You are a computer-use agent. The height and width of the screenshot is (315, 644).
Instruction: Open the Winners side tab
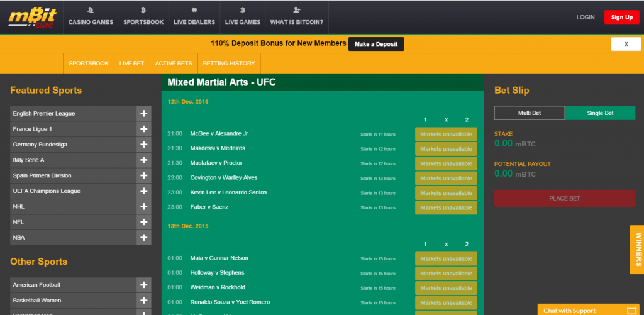(638, 249)
